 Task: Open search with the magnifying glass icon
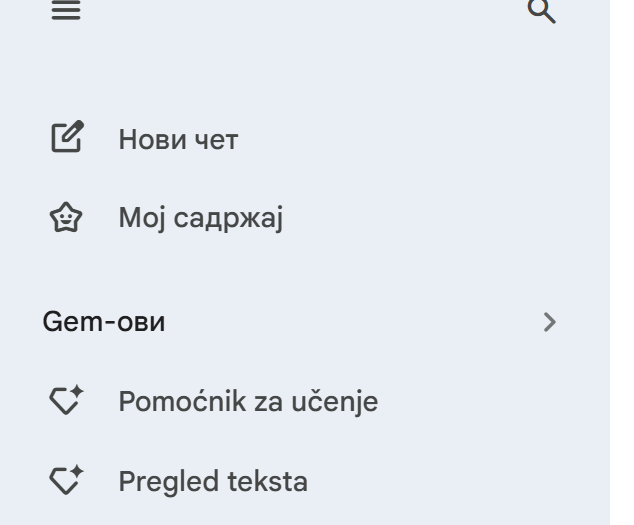click(x=540, y=11)
